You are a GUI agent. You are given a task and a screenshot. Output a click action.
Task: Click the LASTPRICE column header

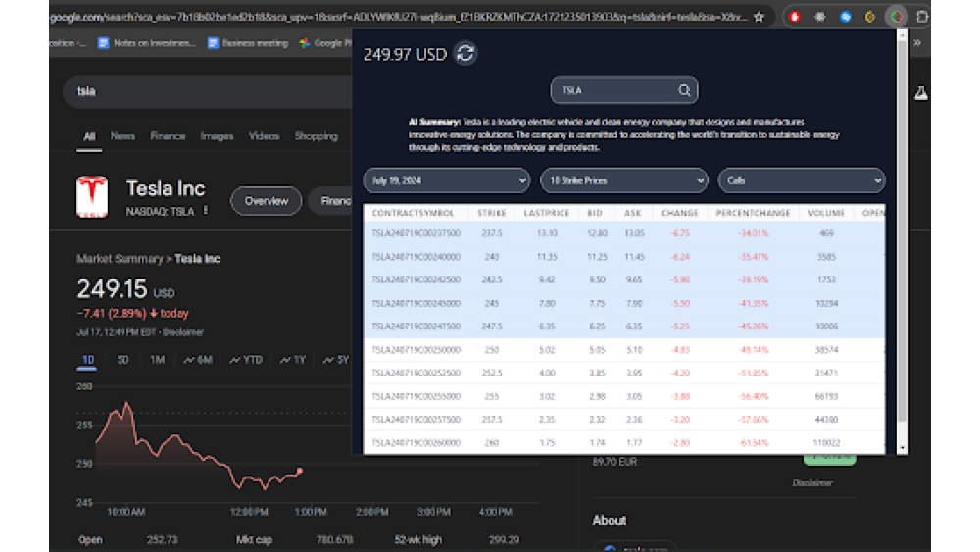[x=547, y=213]
